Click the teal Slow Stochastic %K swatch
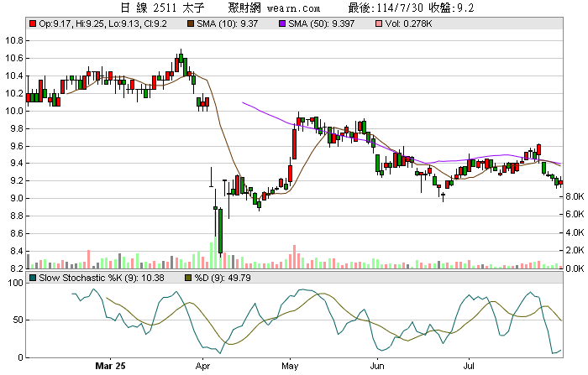This screenshot has width=588, height=375. [x=33, y=278]
